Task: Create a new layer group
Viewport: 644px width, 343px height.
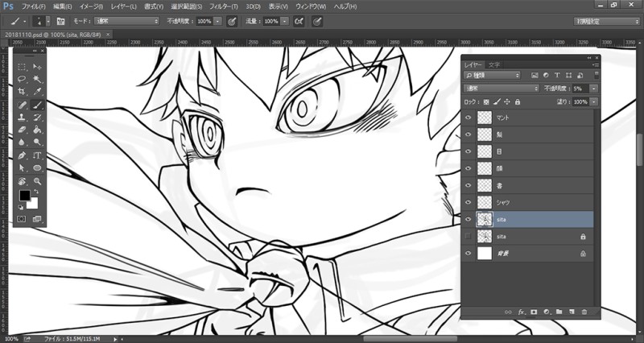Action: click(559, 312)
